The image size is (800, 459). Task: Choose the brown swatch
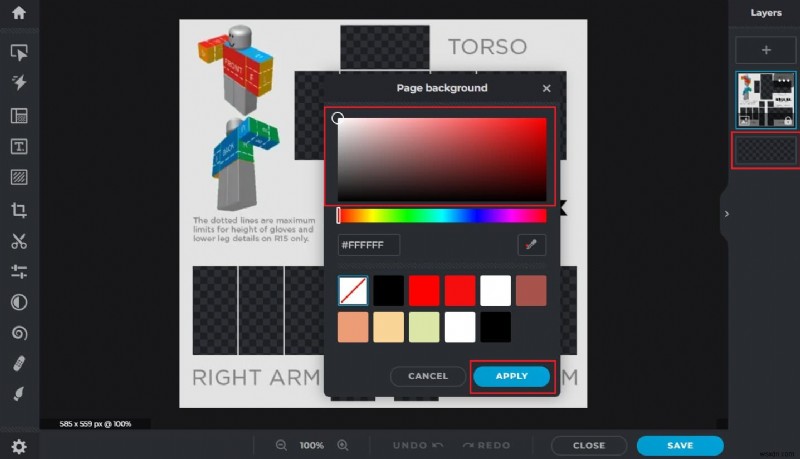click(531, 291)
